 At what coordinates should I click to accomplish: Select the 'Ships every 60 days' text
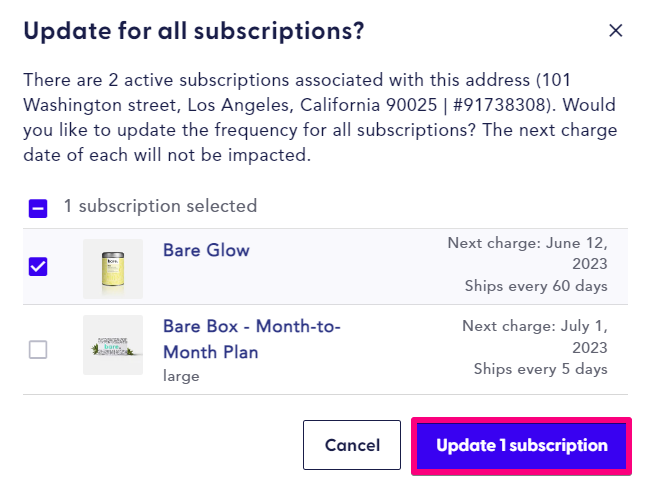536,286
